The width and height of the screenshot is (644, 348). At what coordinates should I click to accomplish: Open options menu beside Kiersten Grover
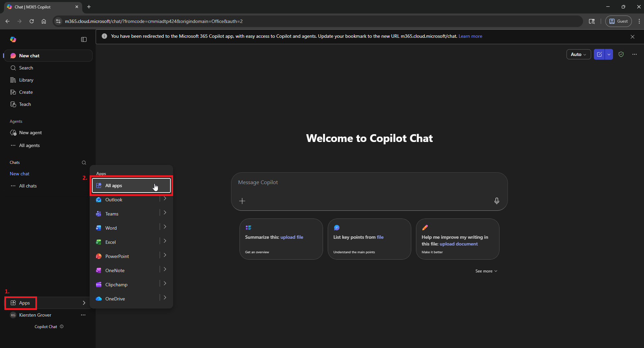pos(83,315)
